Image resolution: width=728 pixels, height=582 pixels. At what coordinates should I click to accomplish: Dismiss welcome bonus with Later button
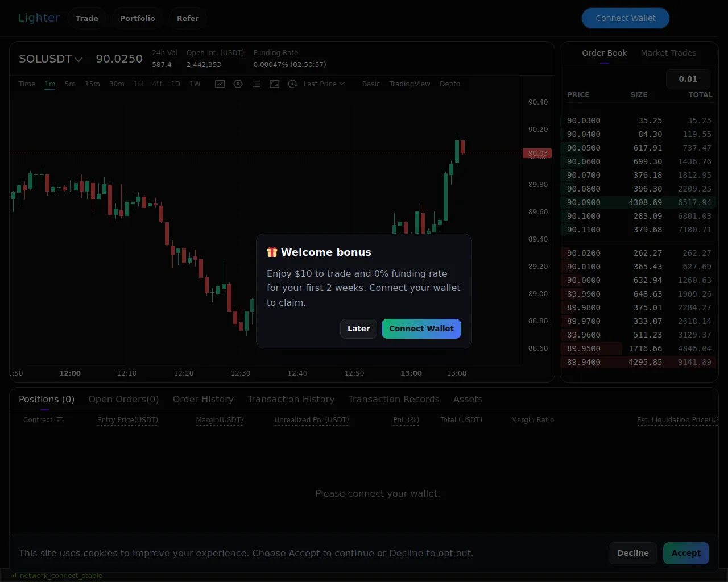click(358, 329)
